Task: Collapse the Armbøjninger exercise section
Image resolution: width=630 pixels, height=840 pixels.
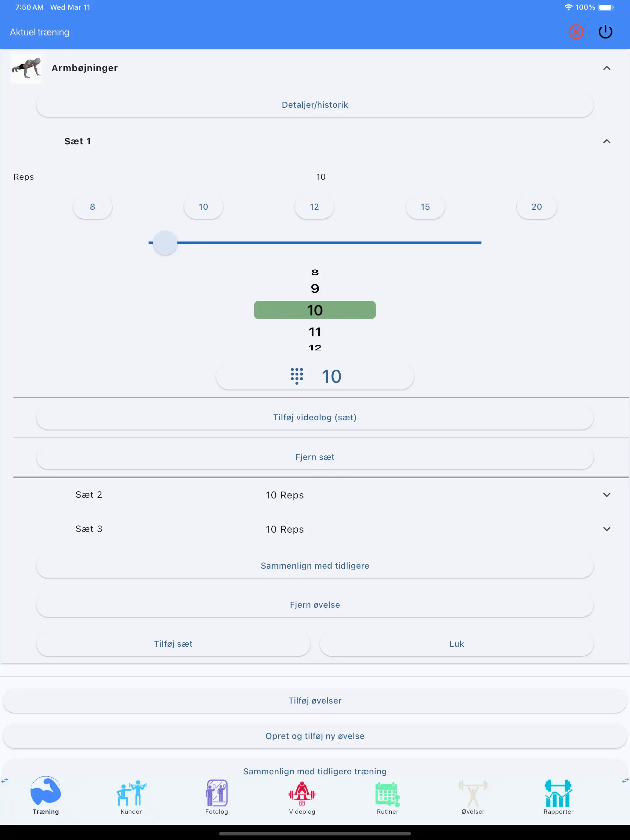Action: point(606,68)
